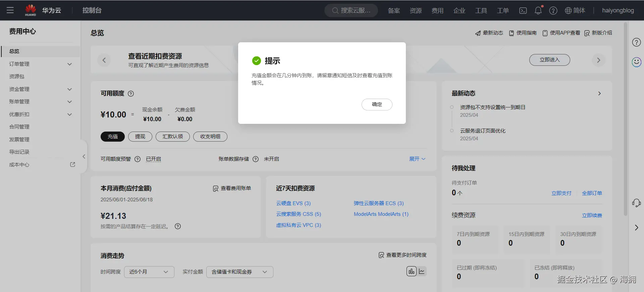
Task: Click the 最新动态 paper plane icon
Action: pos(478,33)
